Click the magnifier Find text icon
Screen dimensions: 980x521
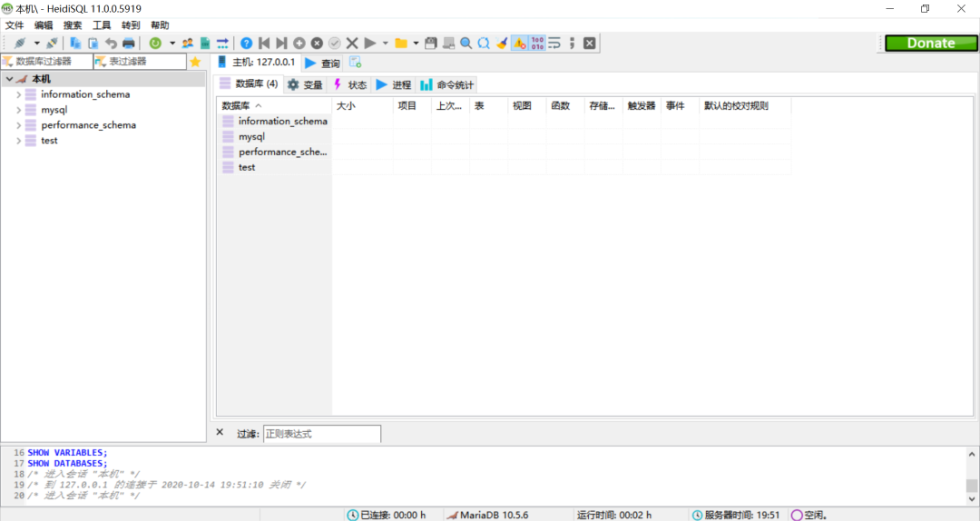click(465, 44)
